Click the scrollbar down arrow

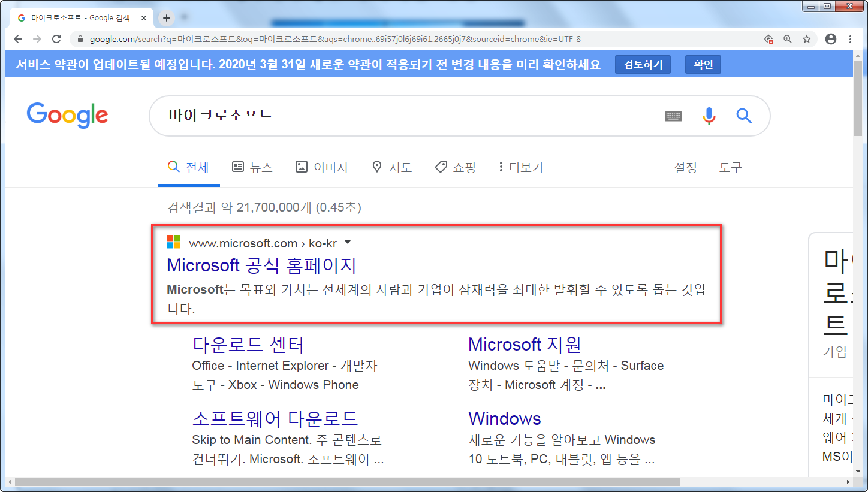pyautogui.click(x=858, y=471)
